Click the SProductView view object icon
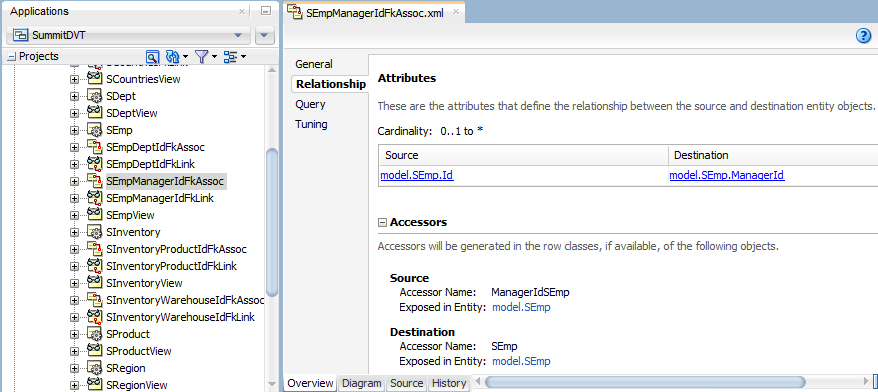 [x=94, y=351]
